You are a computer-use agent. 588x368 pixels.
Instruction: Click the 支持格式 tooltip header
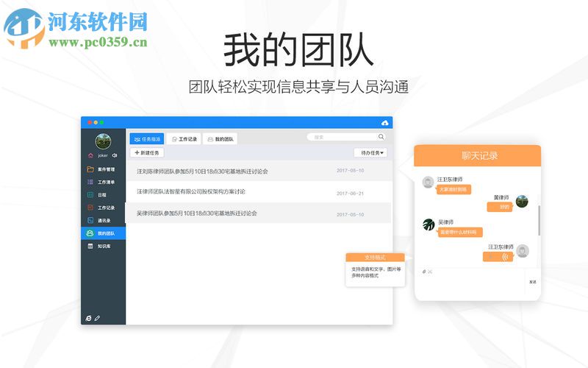[x=375, y=258]
